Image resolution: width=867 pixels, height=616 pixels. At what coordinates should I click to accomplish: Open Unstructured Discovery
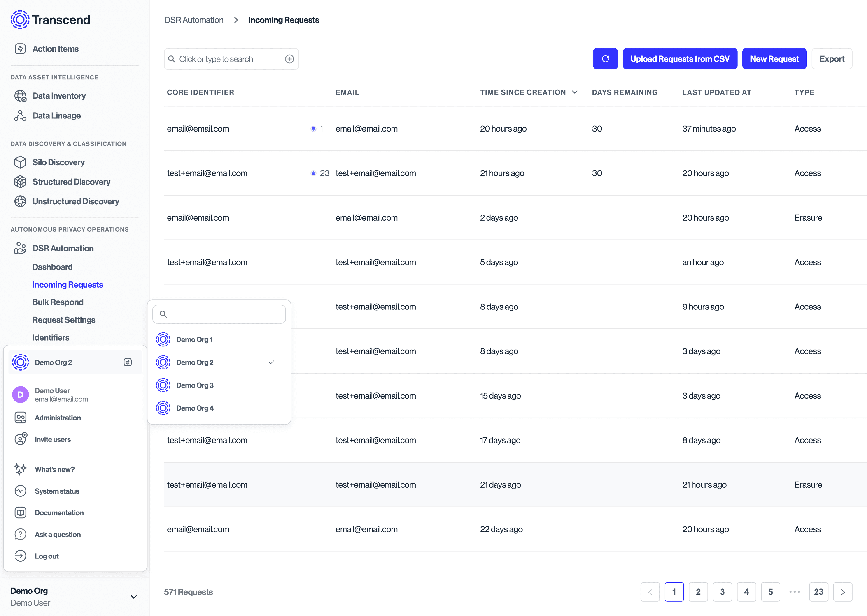[75, 201]
